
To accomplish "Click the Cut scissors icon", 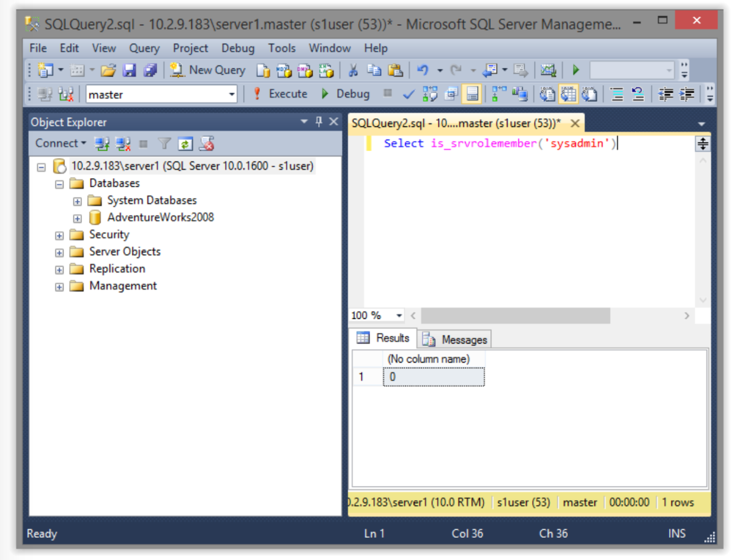I will (353, 70).
